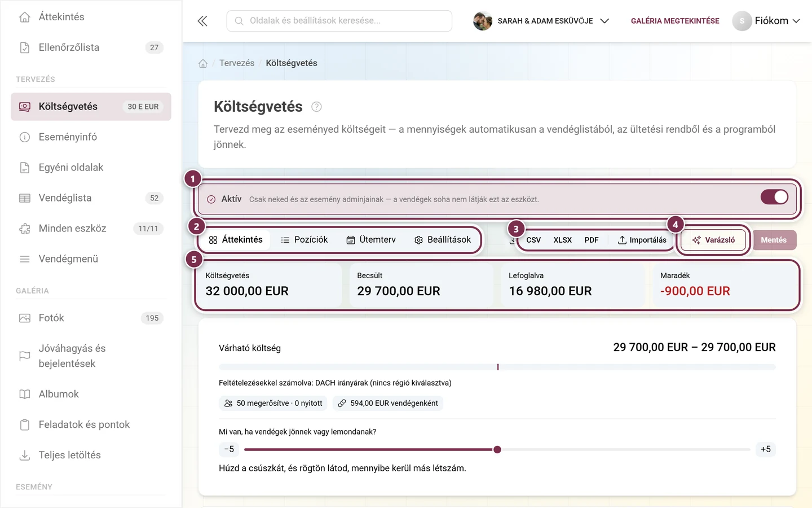Click the guest-count slider handle
Screen dimensions: 812x508
tap(497, 450)
